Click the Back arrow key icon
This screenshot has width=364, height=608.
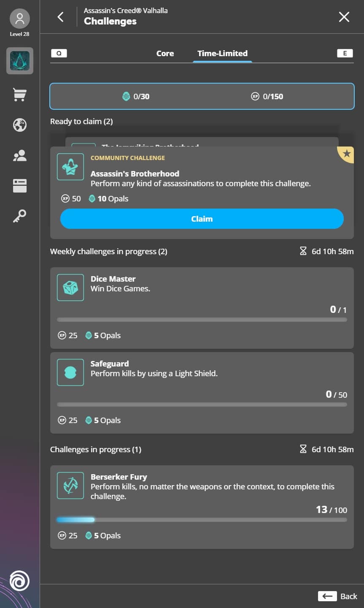point(327,596)
